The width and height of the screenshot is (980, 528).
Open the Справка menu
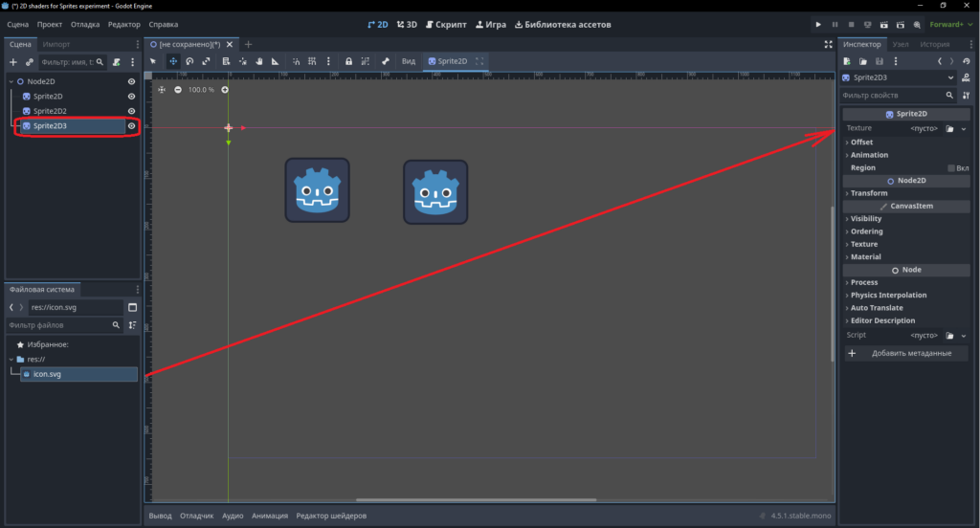click(x=163, y=24)
